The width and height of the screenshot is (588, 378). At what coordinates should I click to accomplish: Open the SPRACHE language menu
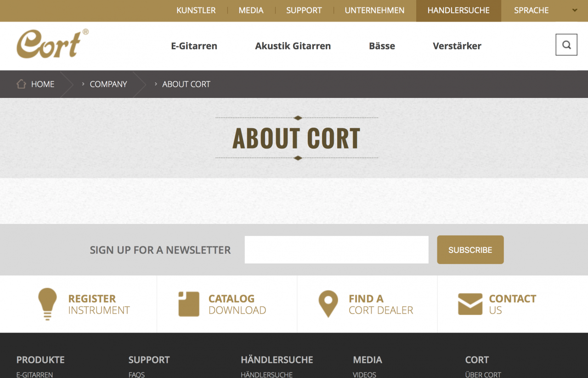coord(531,10)
